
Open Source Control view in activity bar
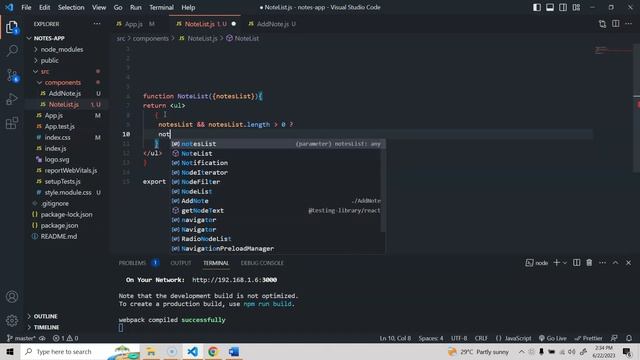coord(12,75)
